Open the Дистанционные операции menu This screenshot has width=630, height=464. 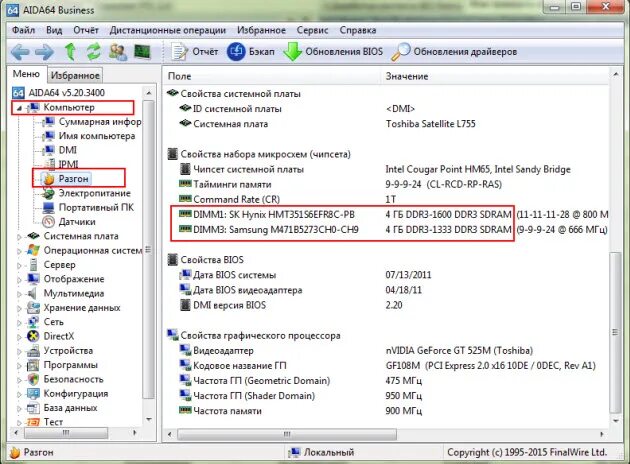[168, 30]
